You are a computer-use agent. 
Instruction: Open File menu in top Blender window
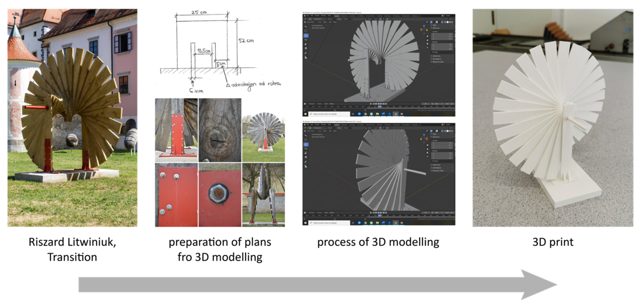[x=308, y=16]
